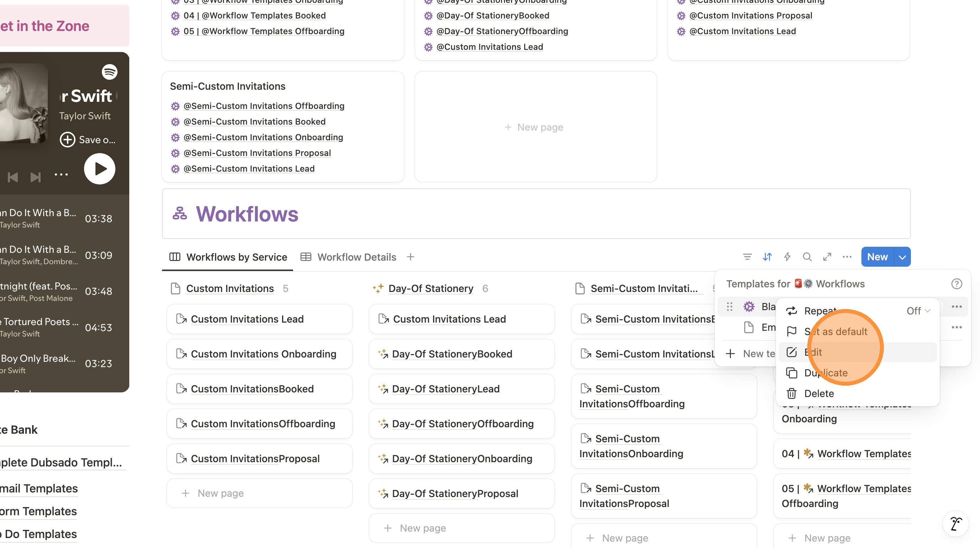The height and width of the screenshot is (548, 980).
Task: Grab the drag handle beside Bla template
Action: coord(729,307)
